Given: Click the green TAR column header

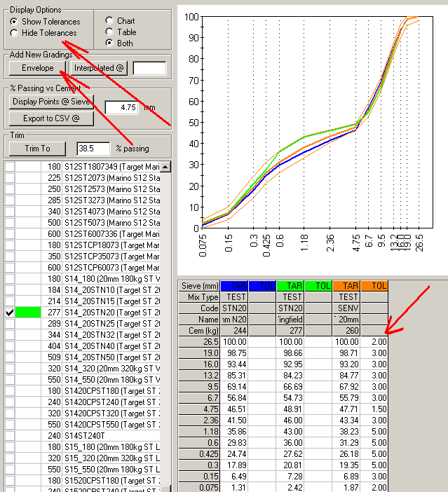Looking at the screenshot, I should pos(290,286).
